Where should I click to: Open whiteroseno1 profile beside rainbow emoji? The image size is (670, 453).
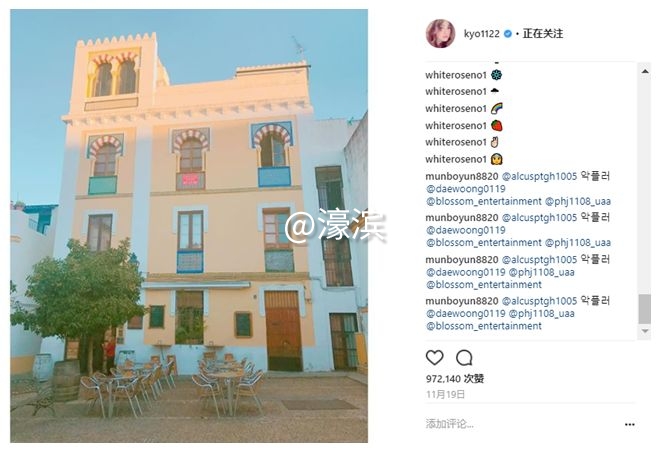click(455, 109)
